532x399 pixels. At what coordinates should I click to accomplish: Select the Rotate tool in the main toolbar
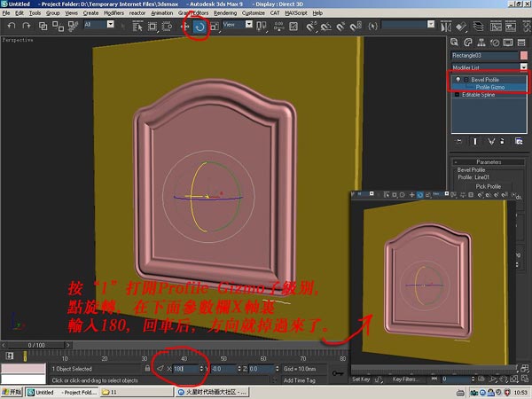click(199, 27)
